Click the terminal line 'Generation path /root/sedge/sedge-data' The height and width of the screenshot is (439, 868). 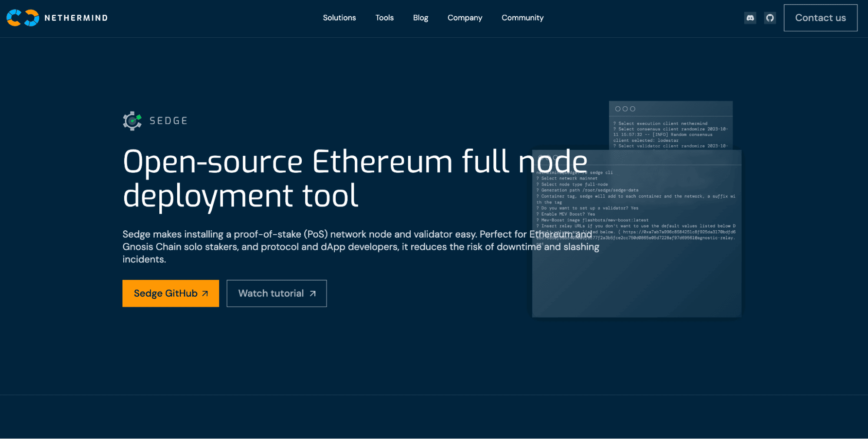click(x=587, y=190)
